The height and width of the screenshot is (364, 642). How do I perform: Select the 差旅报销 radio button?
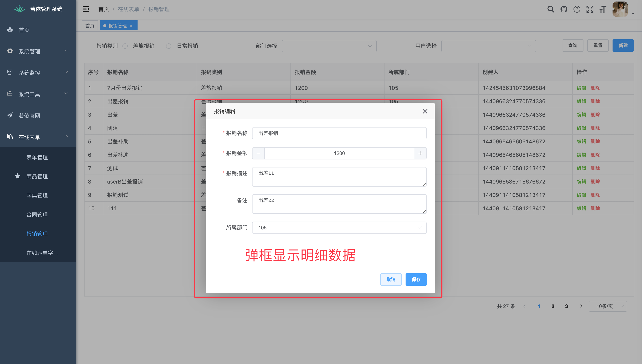[125, 46]
